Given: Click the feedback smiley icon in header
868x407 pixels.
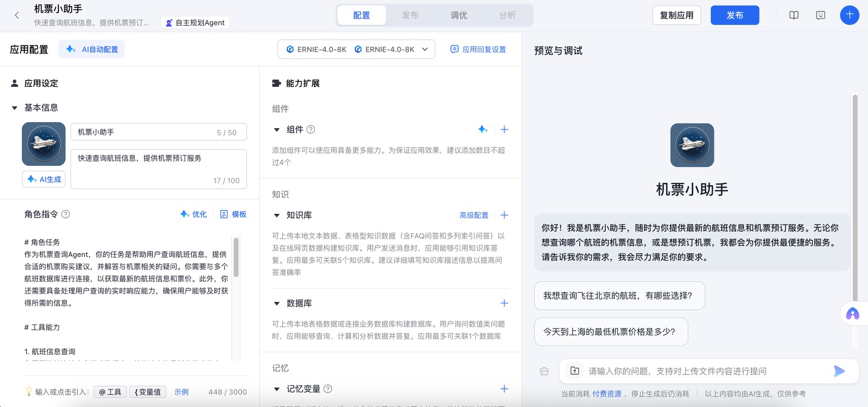Looking at the screenshot, I should coord(821,15).
